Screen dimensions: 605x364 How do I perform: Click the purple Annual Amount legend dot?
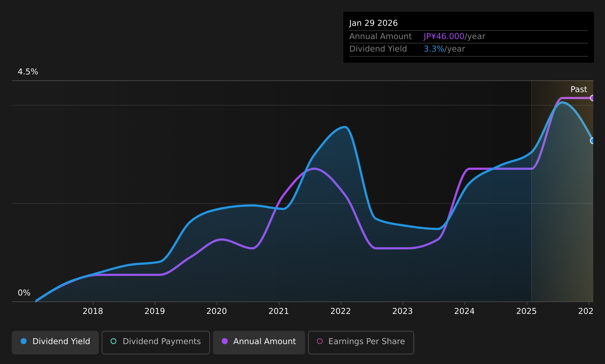point(225,341)
